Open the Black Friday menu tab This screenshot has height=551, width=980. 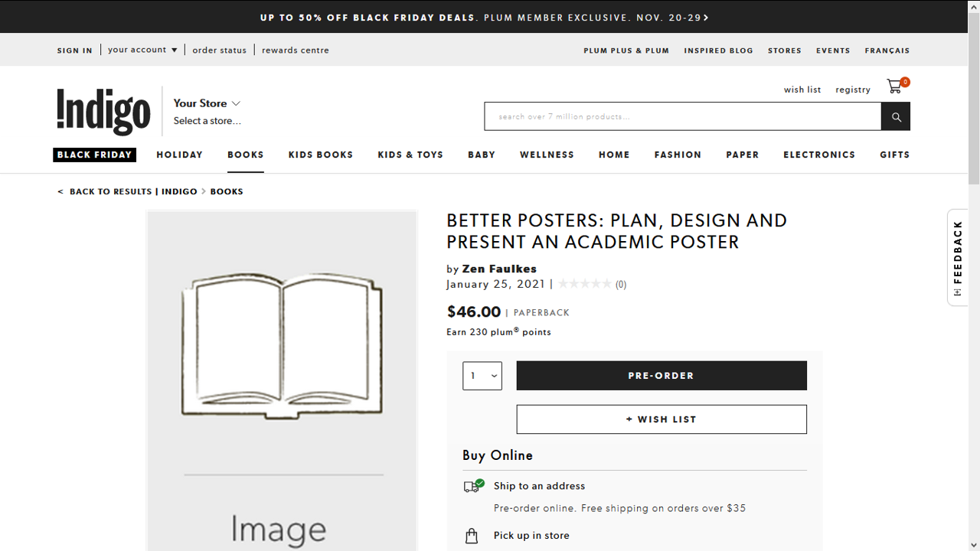[x=95, y=155]
